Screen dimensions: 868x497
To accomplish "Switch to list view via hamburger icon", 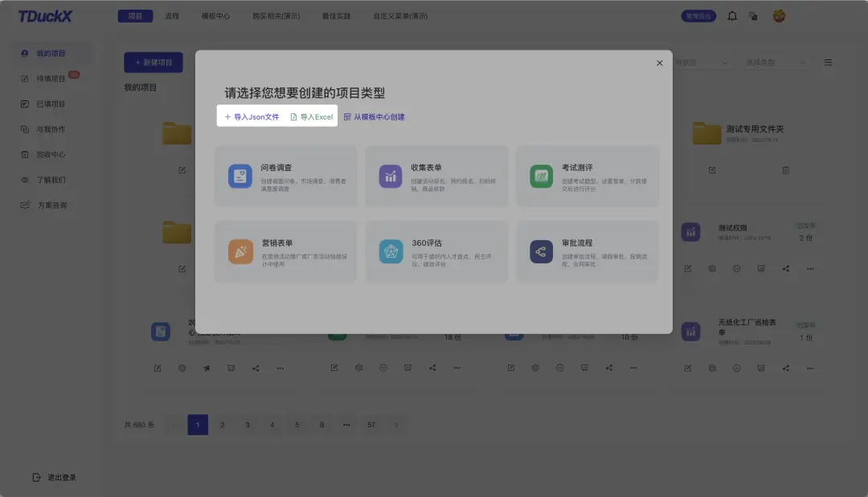I will click(828, 63).
